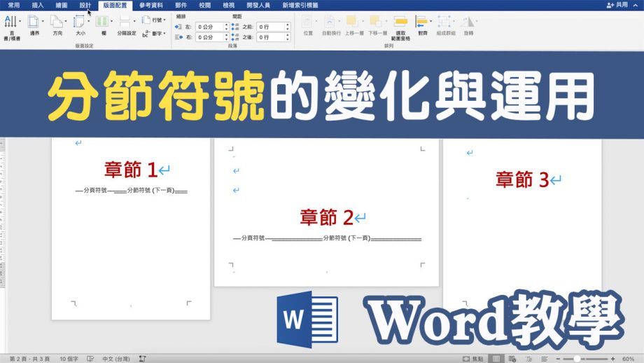
Task: Click the 60% zoom level
Action: [628, 359]
